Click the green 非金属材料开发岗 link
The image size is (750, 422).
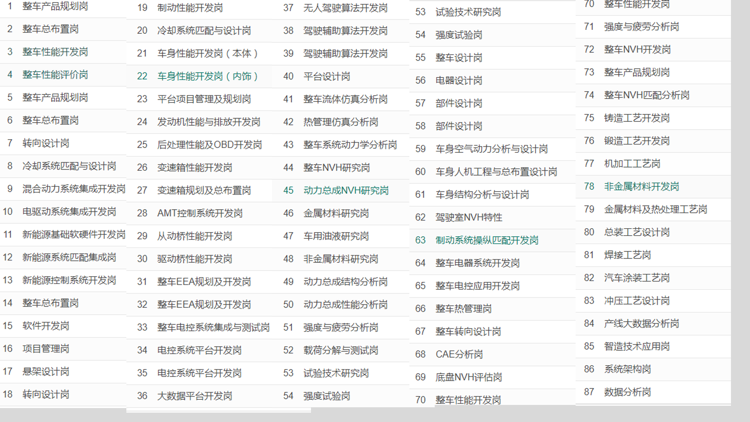[641, 187]
